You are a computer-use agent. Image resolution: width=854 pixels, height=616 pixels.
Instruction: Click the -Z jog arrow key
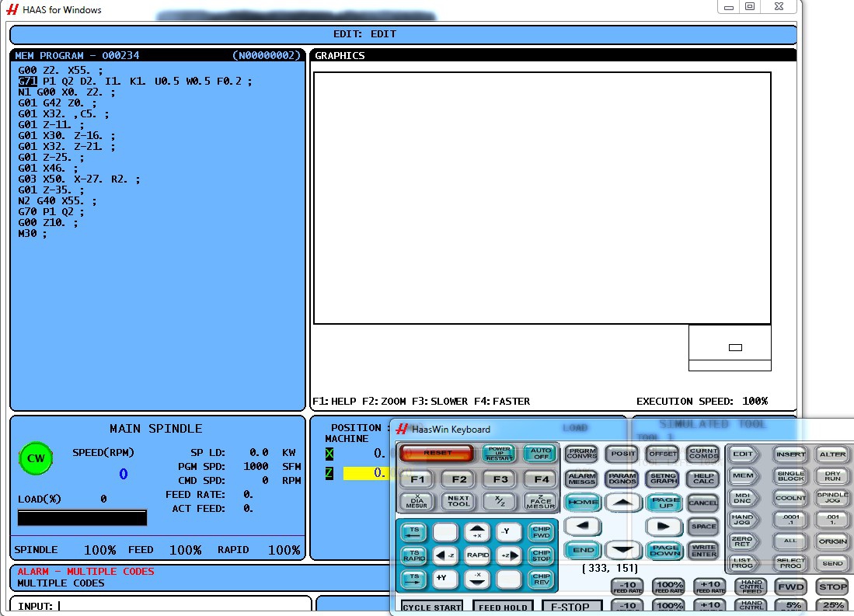click(x=445, y=555)
